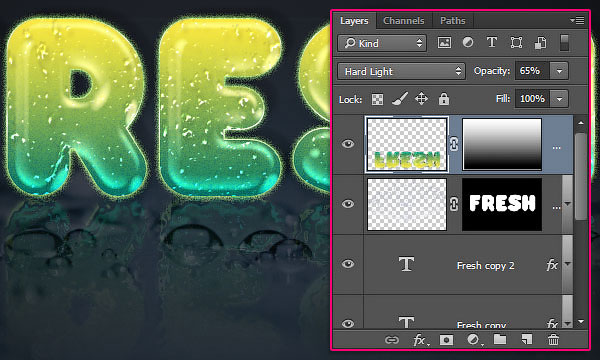
Task: Filter layers by smart objects icon
Action: tap(540, 42)
